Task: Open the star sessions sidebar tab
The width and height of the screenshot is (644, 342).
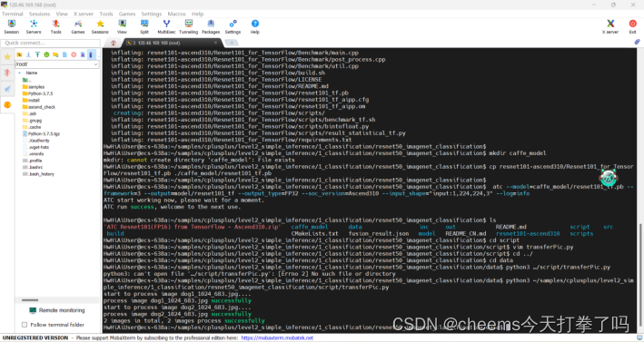Action: pos(7,57)
